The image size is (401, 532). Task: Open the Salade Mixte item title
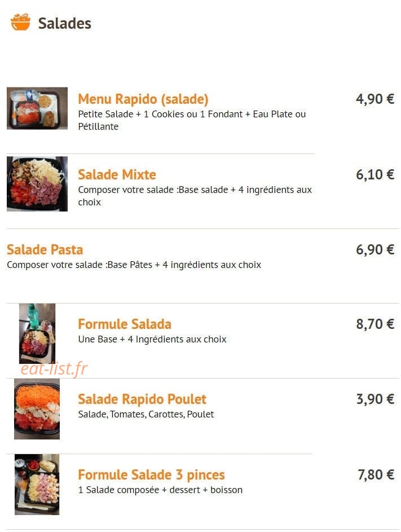point(117,174)
